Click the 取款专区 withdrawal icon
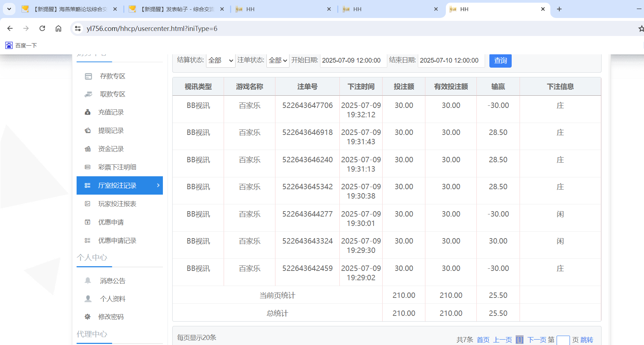Viewport: 644px width, 345px height. (x=87, y=94)
